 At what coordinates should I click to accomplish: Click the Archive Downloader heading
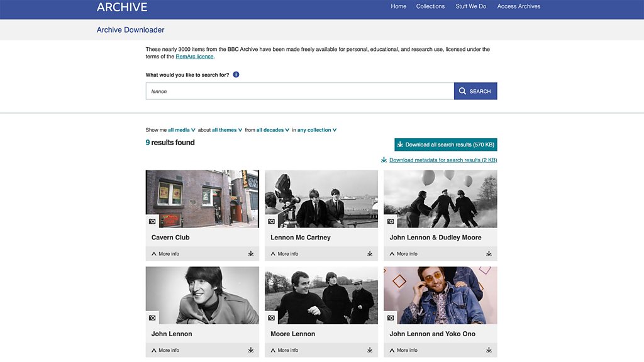coord(130,30)
